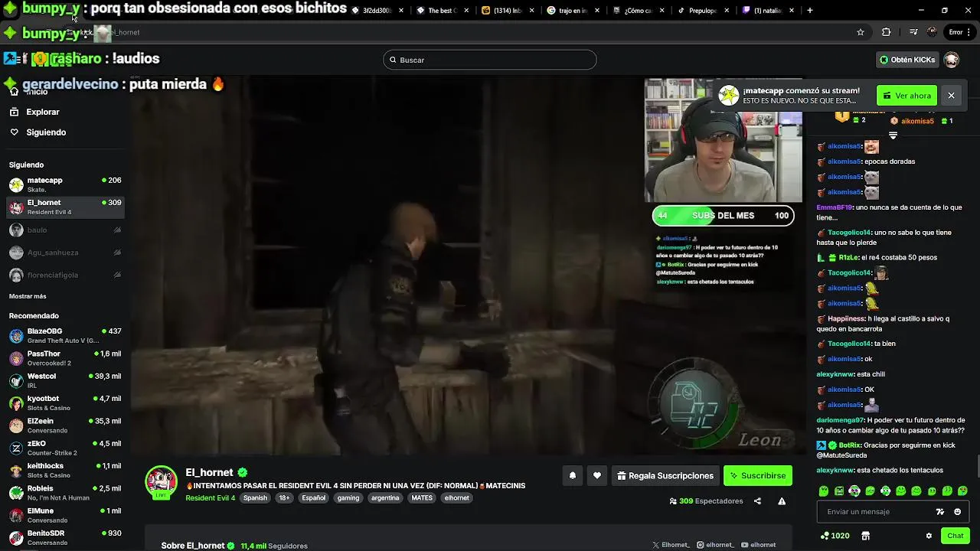Click BlazeOBG channel avatar in Recomendado

coord(16,335)
